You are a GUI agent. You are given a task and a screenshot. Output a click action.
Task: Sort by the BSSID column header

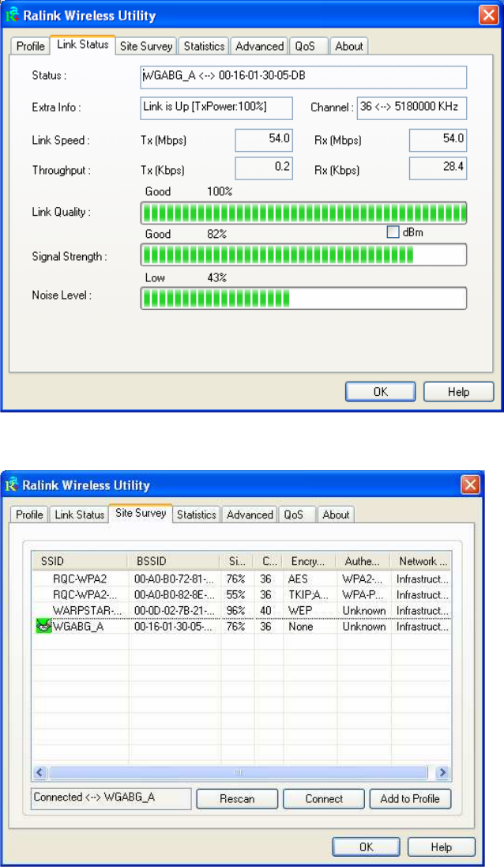tap(174, 561)
